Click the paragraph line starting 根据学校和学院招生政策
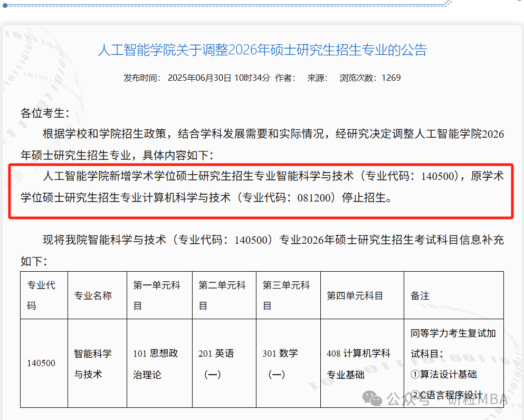Screen dimensions: 524x420 coord(273,134)
